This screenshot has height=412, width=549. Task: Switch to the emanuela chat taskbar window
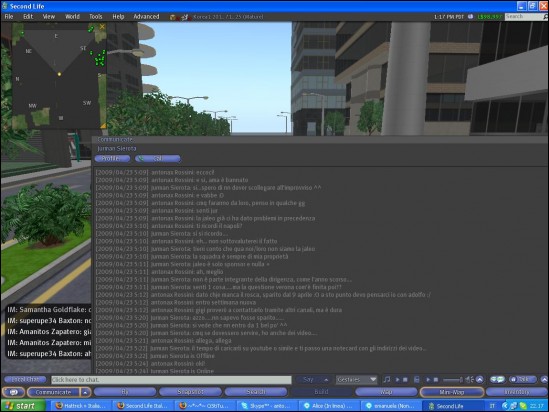(x=390, y=406)
